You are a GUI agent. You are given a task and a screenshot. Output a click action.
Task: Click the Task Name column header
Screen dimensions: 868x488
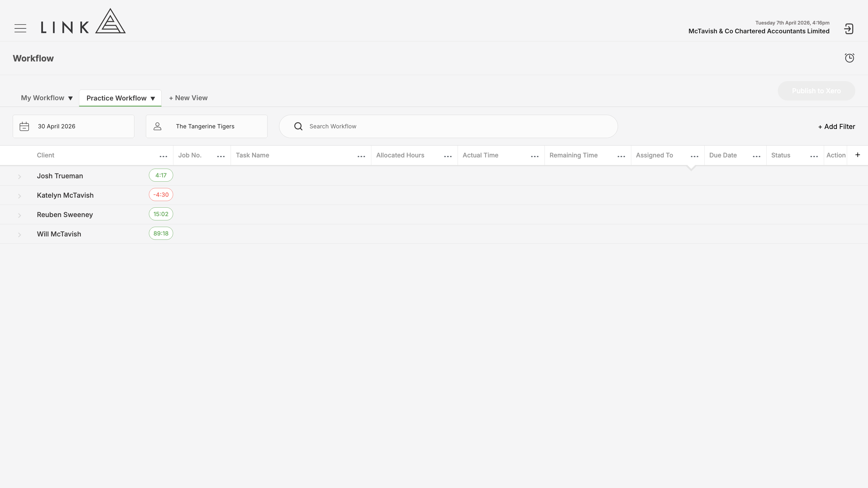click(x=252, y=155)
